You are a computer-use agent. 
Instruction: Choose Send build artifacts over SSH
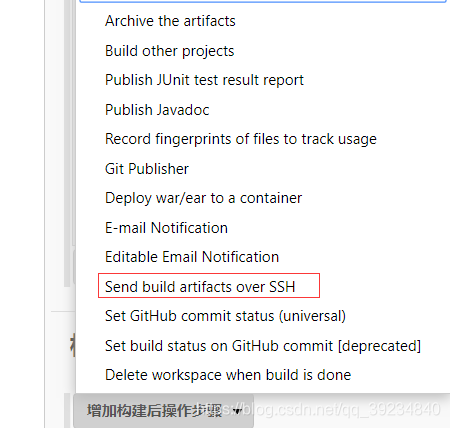click(x=200, y=287)
